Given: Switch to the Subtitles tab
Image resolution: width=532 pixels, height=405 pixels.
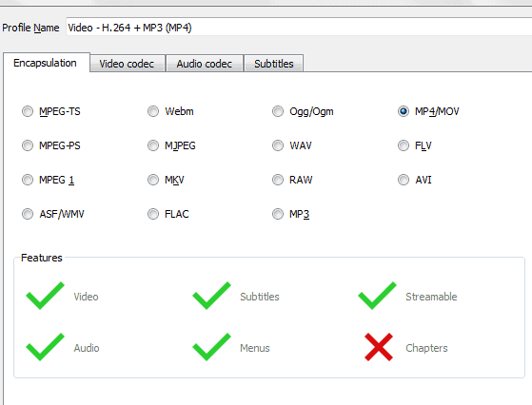Looking at the screenshot, I should click(274, 64).
